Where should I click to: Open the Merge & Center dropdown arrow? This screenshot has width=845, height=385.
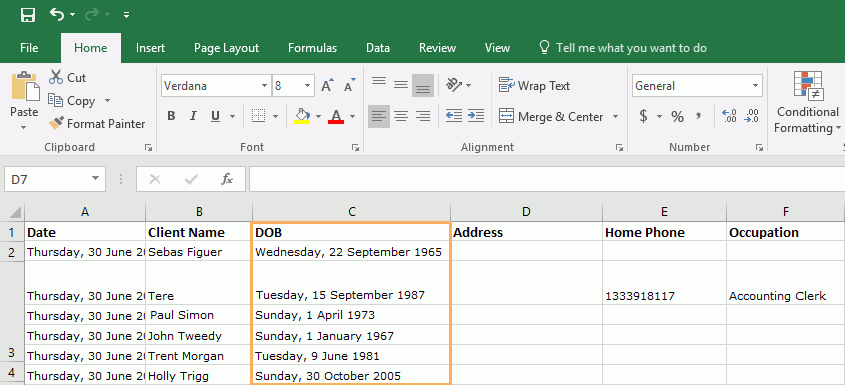[615, 116]
